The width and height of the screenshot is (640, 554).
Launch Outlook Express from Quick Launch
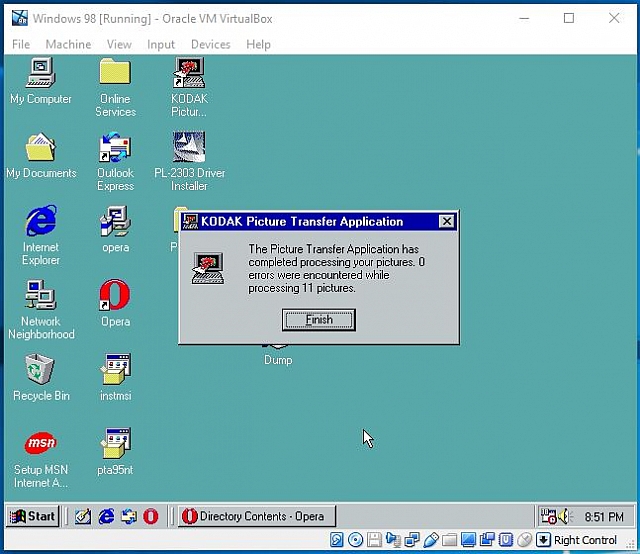point(129,516)
